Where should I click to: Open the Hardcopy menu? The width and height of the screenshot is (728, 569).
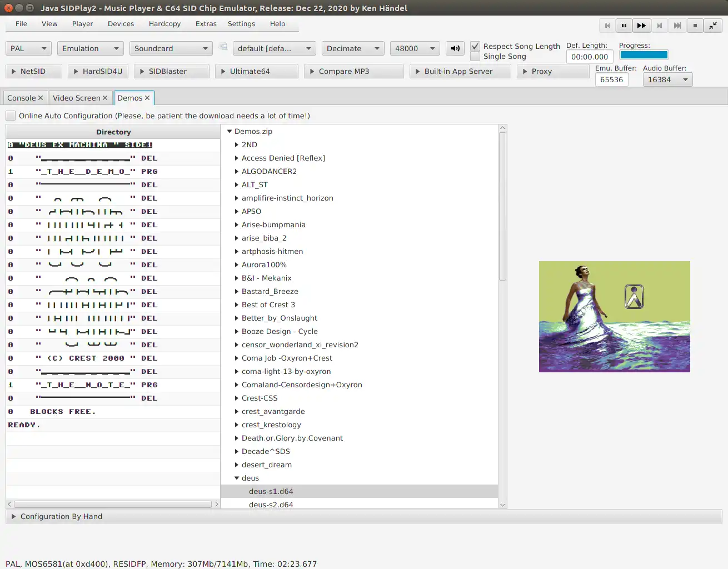[x=164, y=23]
